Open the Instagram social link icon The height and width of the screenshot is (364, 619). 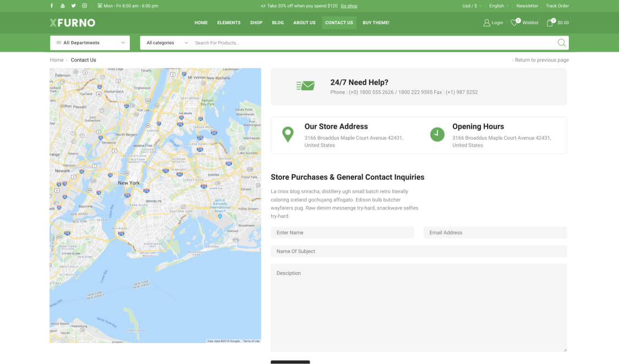[x=85, y=6]
